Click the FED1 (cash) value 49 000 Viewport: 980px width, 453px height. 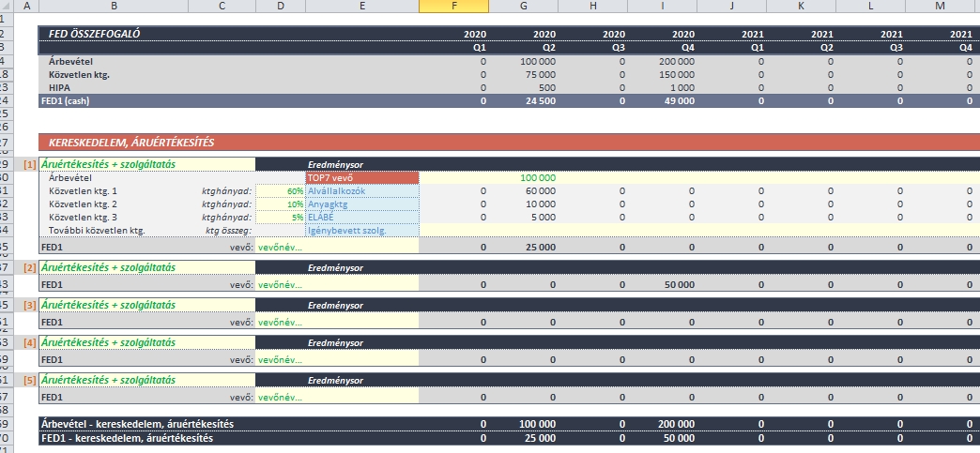[x=678, y=100]
